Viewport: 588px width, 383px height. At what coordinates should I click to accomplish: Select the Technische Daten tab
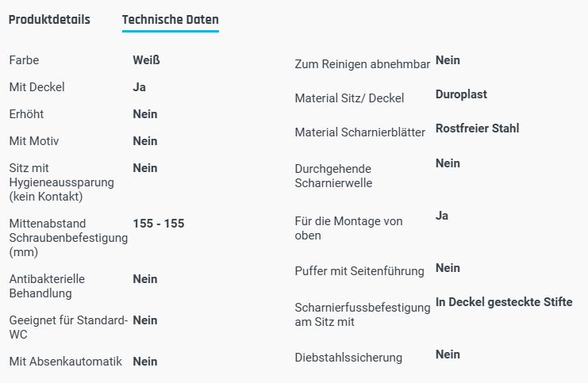click(x=171, y=20)
